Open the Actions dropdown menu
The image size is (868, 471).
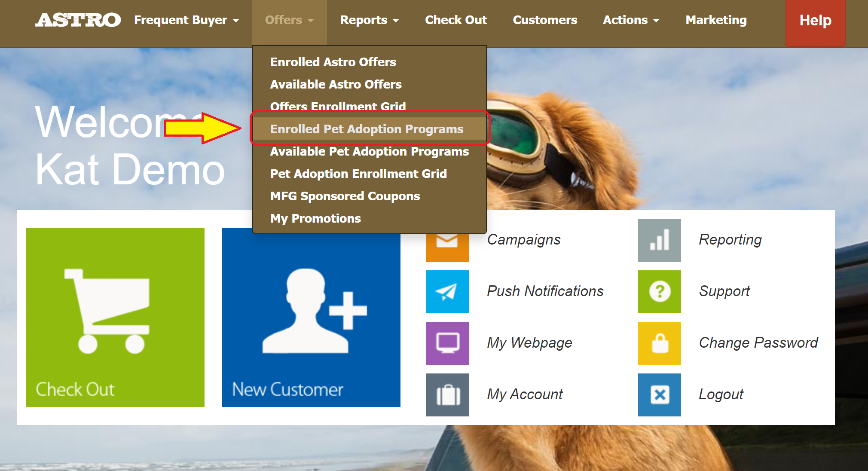point(631,20)
